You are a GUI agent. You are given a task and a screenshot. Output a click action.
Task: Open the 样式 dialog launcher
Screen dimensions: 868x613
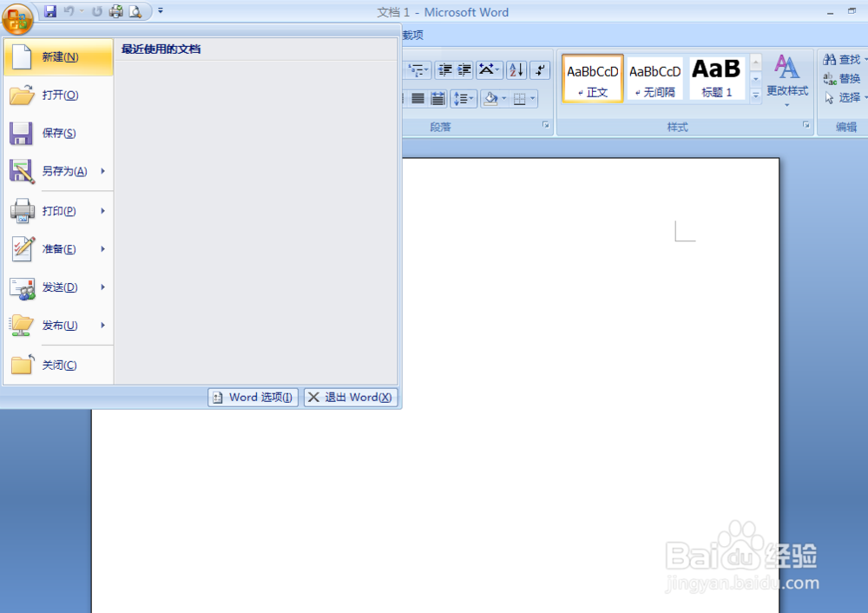pos(806,125)
